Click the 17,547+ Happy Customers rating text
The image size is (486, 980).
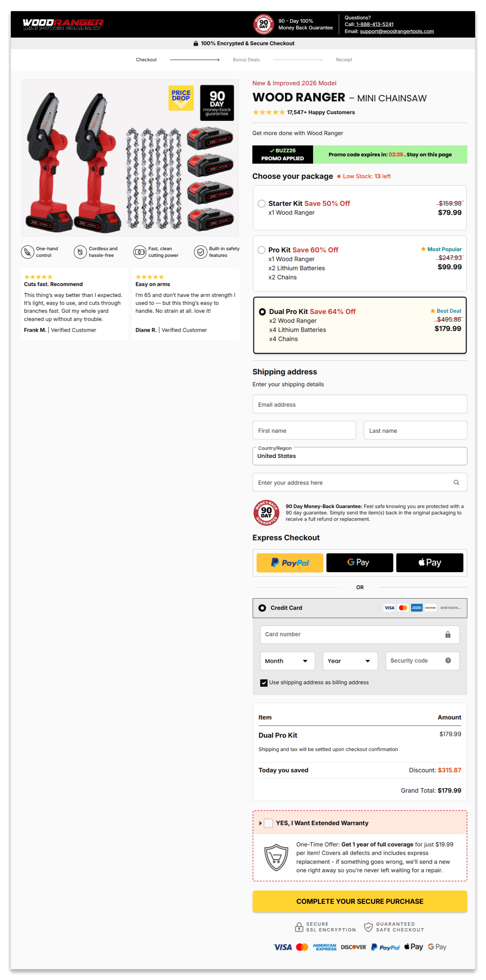click(320, 112)
